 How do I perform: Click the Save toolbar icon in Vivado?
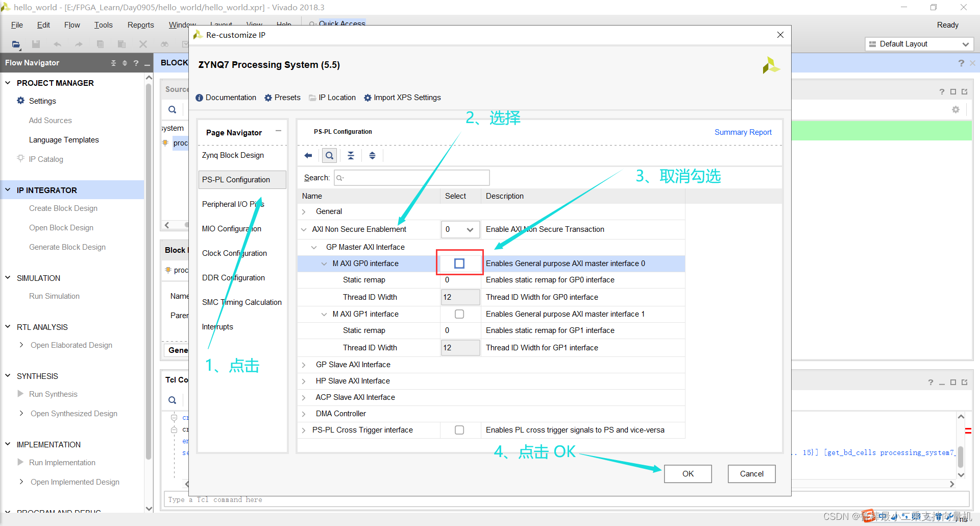(x=36, y=44)
